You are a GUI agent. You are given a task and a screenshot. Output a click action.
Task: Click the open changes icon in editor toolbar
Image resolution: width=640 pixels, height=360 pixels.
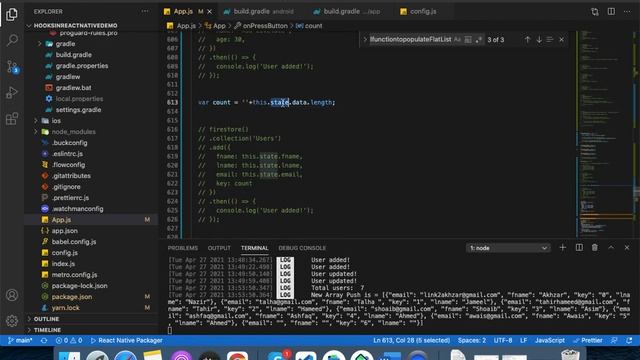click(x=595, y=11)
